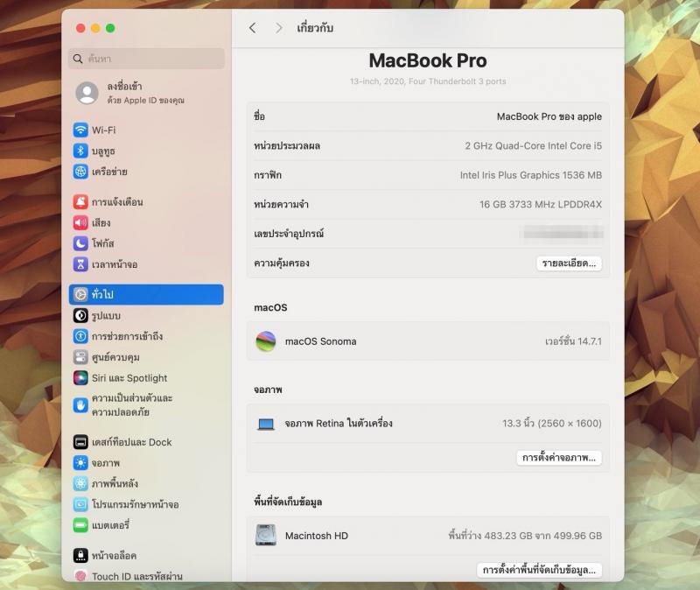Go back with the left chevron

click(x=253, y=28)
